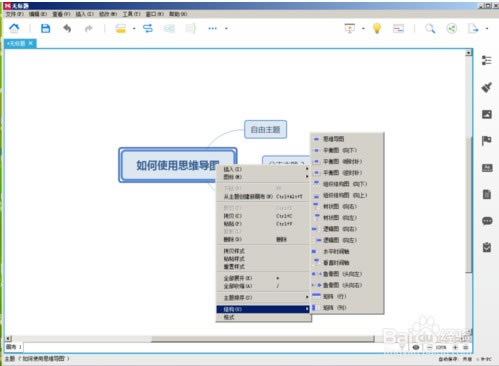
Task: Open dropdown arrow beside yellow topic icon
Action: (x=134, y=29)
